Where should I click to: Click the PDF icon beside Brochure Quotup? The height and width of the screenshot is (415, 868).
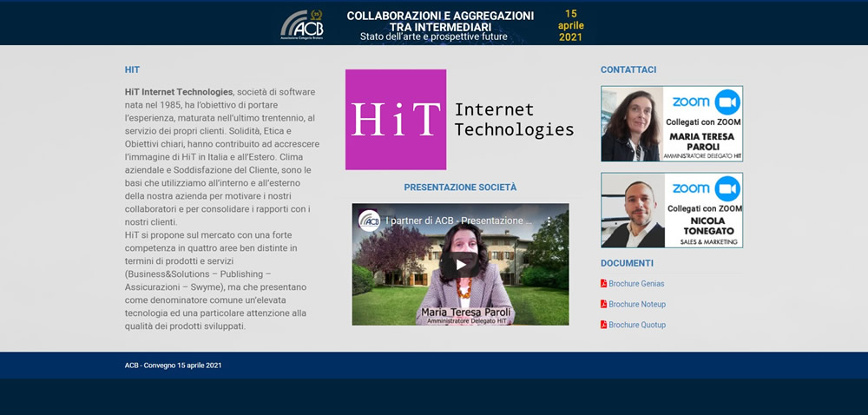[604, 325]
